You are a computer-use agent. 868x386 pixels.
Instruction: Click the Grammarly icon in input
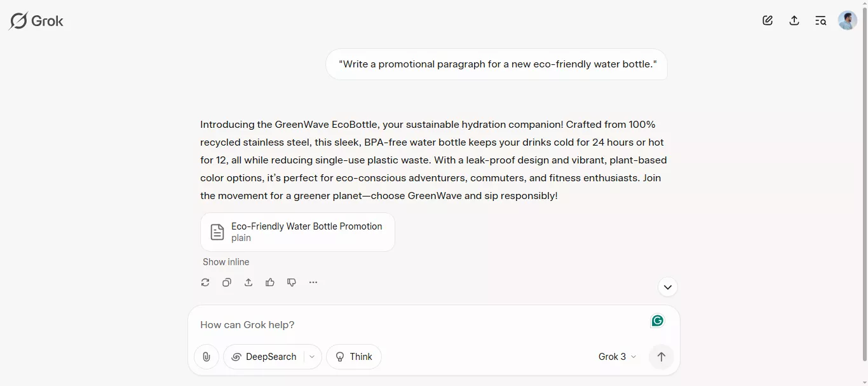658,321
